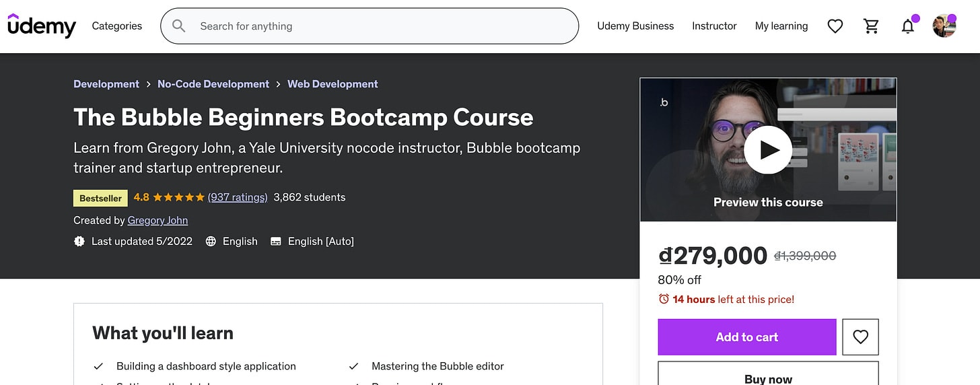Open the shopping cart icon
Image resolution: width=980 pixels, height=385 pixels.
pyautogui.click(x=872, y=26)
